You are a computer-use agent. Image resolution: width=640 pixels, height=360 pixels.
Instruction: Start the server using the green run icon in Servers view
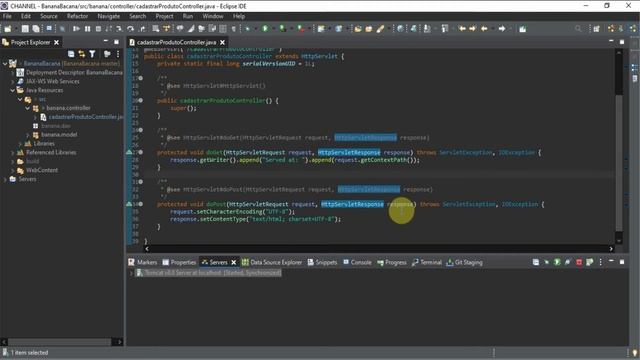click(557, 262)
